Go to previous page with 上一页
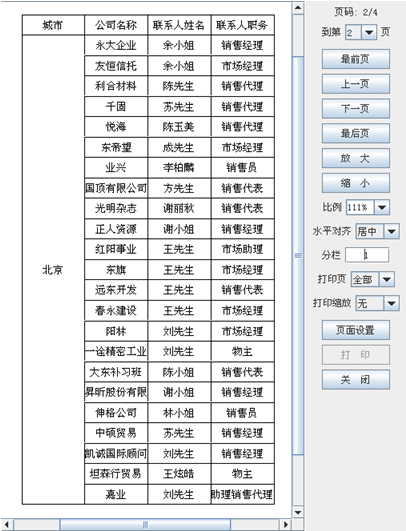Image resolution: width=406 pixels, height=531 pixels. click(356, 84)
